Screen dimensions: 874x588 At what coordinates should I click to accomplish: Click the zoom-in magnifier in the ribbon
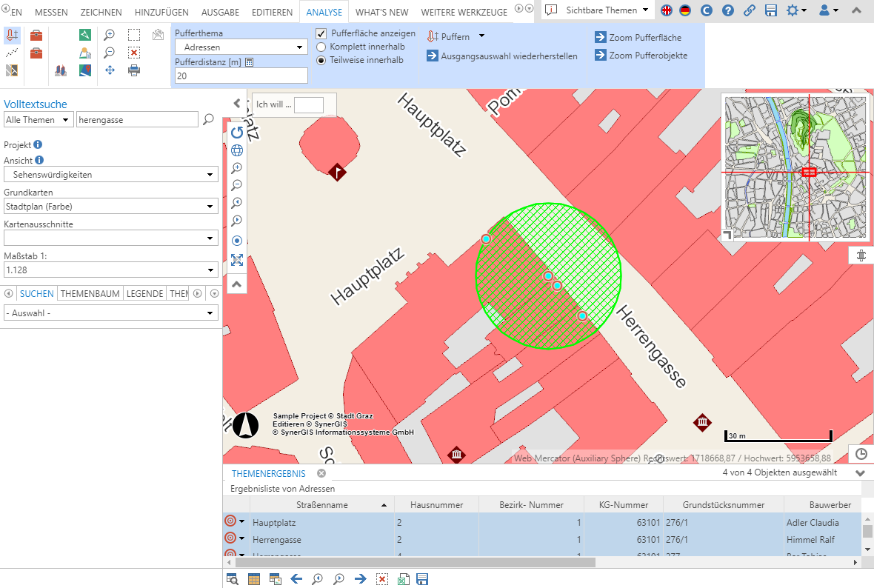(x=110, y=35)
